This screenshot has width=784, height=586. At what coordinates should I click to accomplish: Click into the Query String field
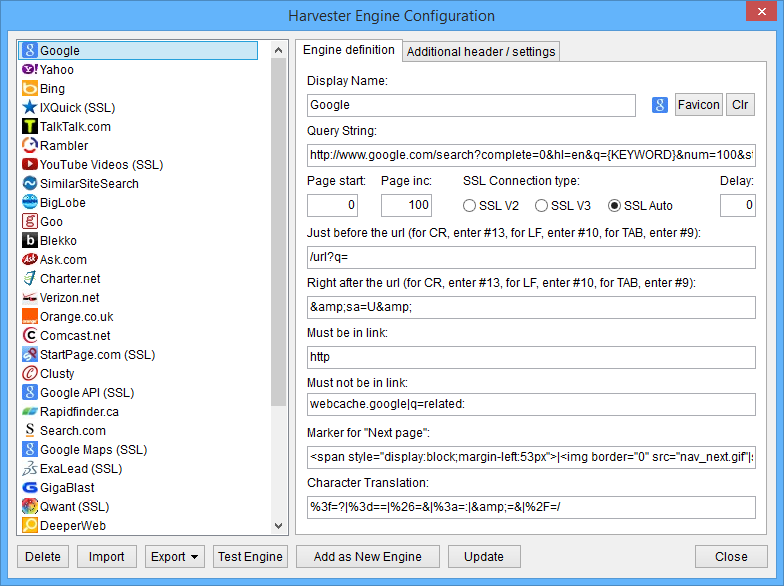tap(530, 155)
